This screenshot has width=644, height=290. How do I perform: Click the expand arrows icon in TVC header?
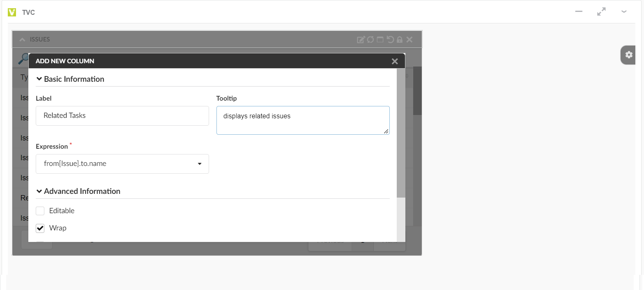601,12
